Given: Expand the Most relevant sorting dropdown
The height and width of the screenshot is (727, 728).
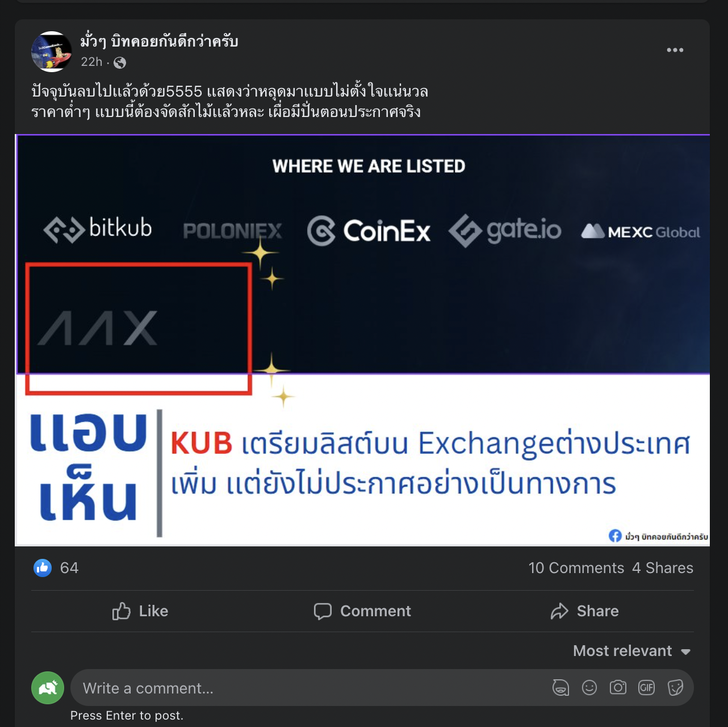Looking at the screenshot, I should coord(632,651).
